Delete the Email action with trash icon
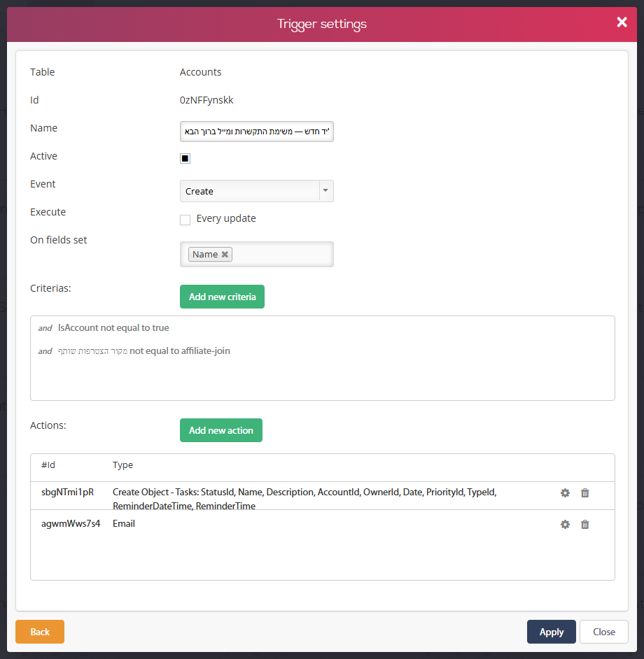 (x=584, y=524)
